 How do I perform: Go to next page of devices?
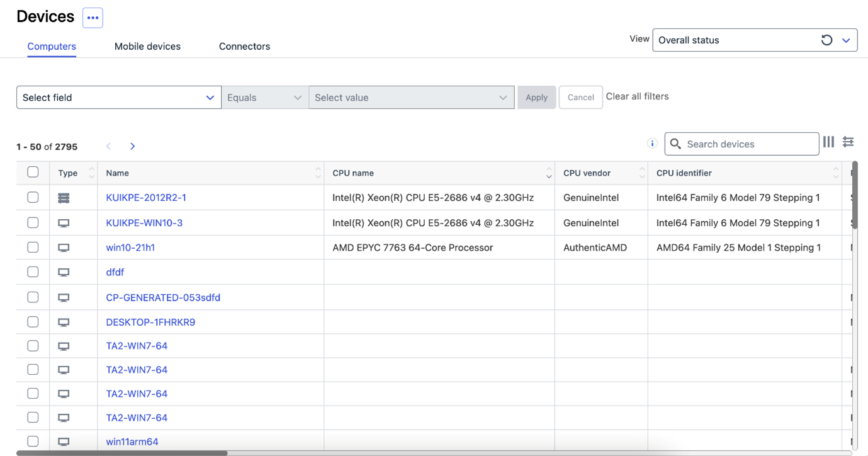(x=132, y=146)
